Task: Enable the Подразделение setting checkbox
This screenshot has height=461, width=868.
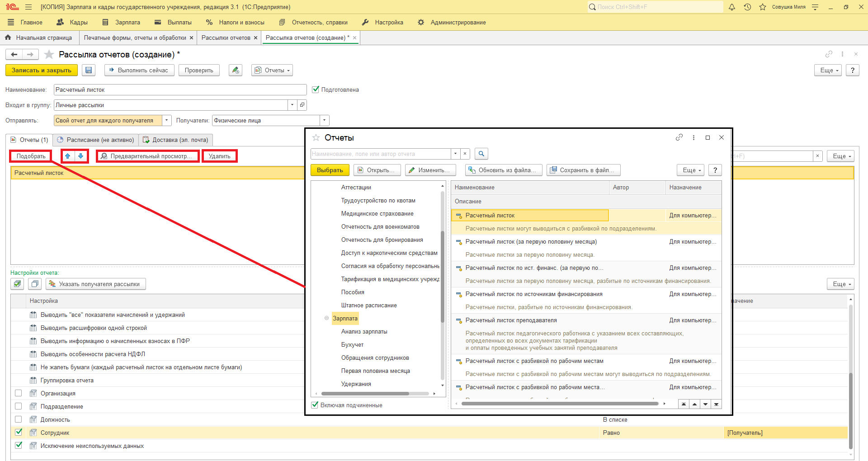Action: (19, 406)
